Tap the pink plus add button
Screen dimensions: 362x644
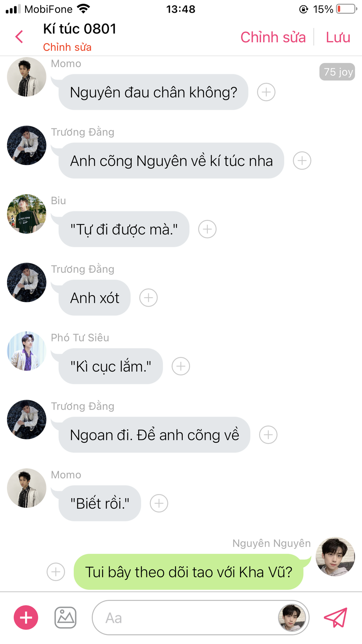[x=26, y=618]
